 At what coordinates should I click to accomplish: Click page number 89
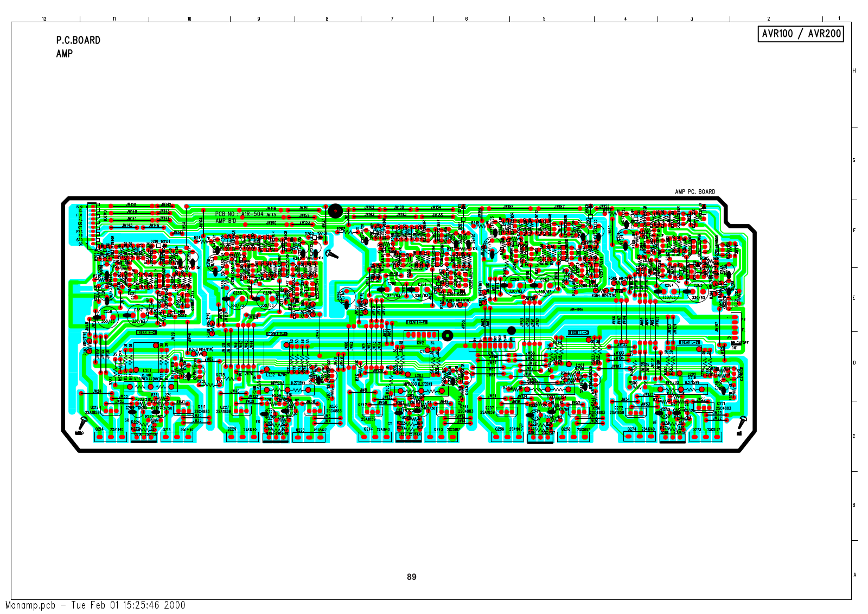pyautogui.click(x=412, y=577)
